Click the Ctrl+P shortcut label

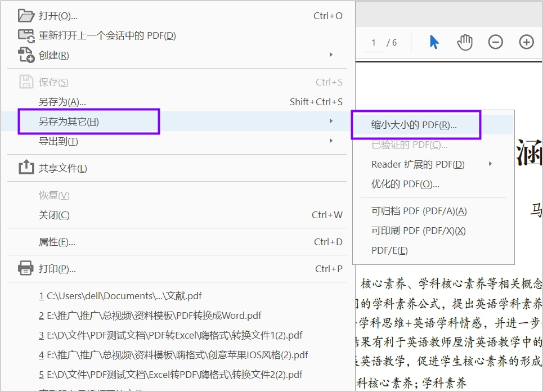tap(329, 269)
